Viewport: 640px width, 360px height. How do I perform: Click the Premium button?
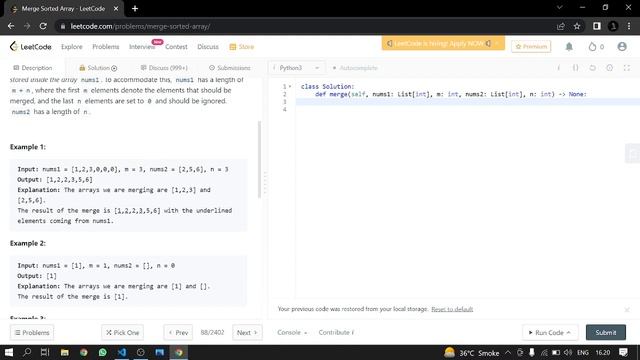tap(531, 47)
